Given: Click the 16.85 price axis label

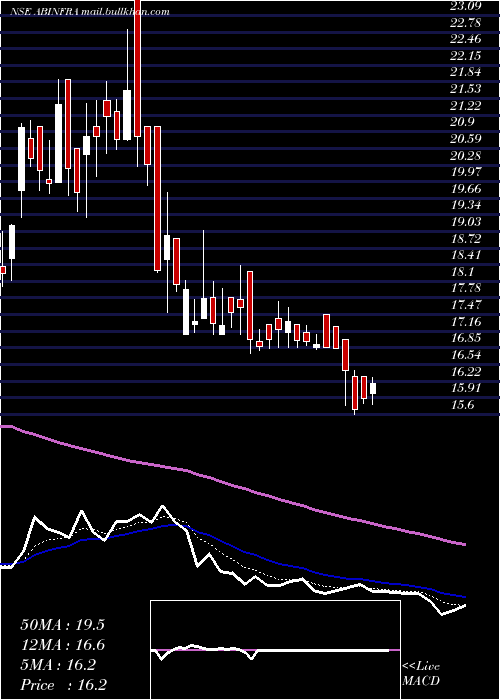Looking at the screenshot, I should pyautogui.click(x=466, y=339).
